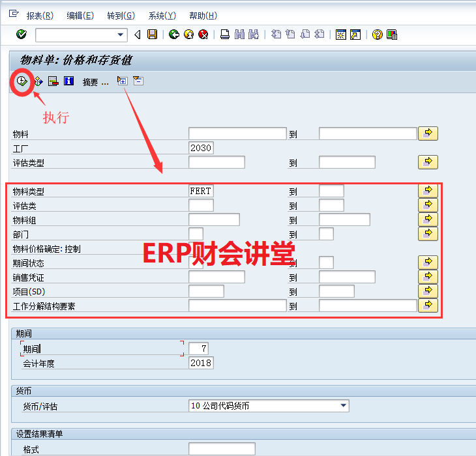Open the 报表(R) menu
The height and width of the screenshot is (456, 476).
(x=40, y=16)
